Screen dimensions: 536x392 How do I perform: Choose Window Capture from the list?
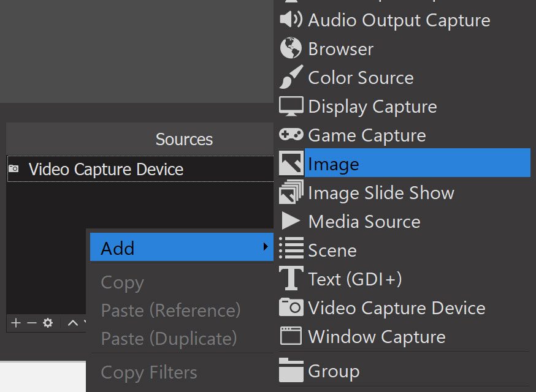(x=377, y=337)
